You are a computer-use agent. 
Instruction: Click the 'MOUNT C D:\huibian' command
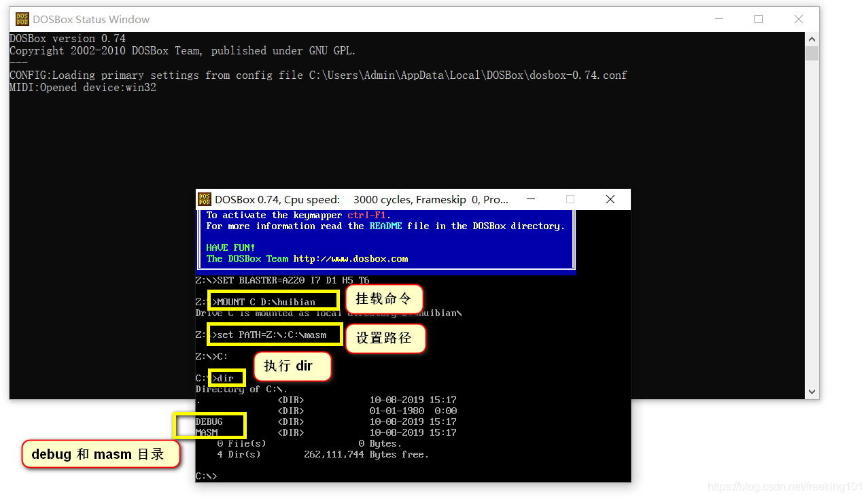click(x=266, y=302)
